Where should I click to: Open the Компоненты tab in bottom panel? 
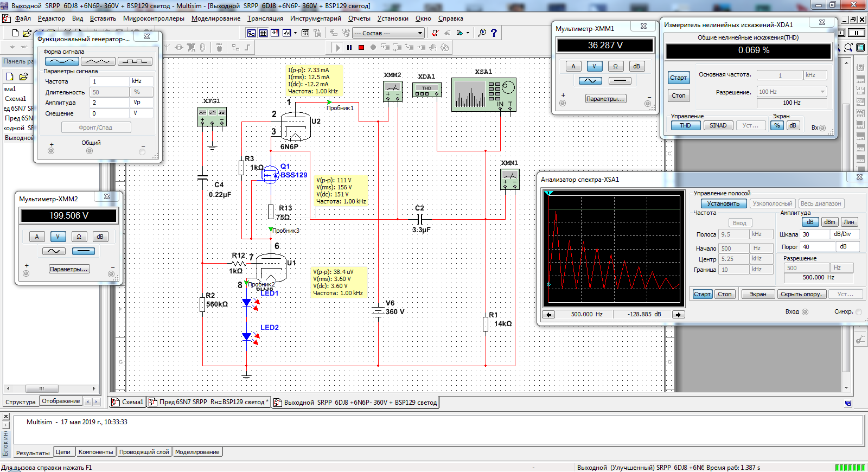(95, 452)
